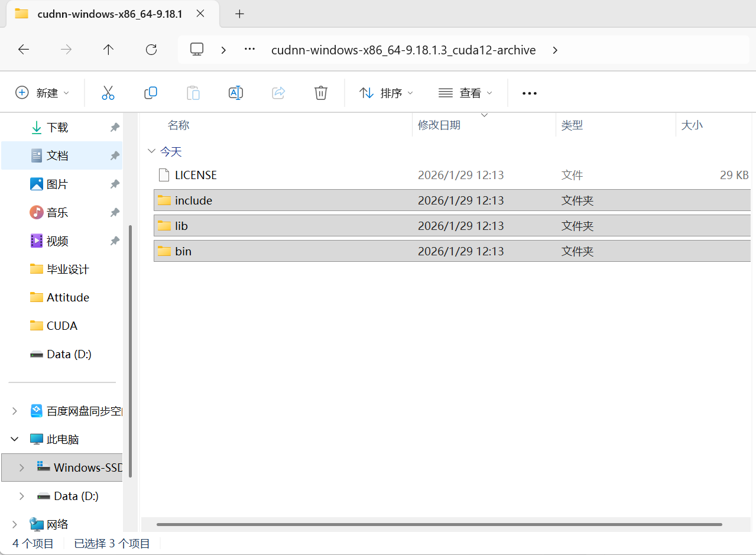Click the horizontal scrollbar of file list

[439, 524]
